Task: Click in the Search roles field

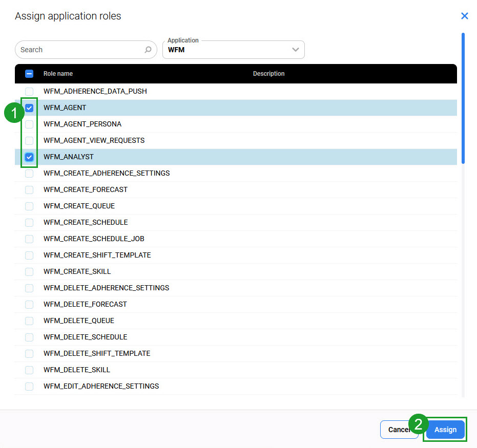Action: (79, 50)
